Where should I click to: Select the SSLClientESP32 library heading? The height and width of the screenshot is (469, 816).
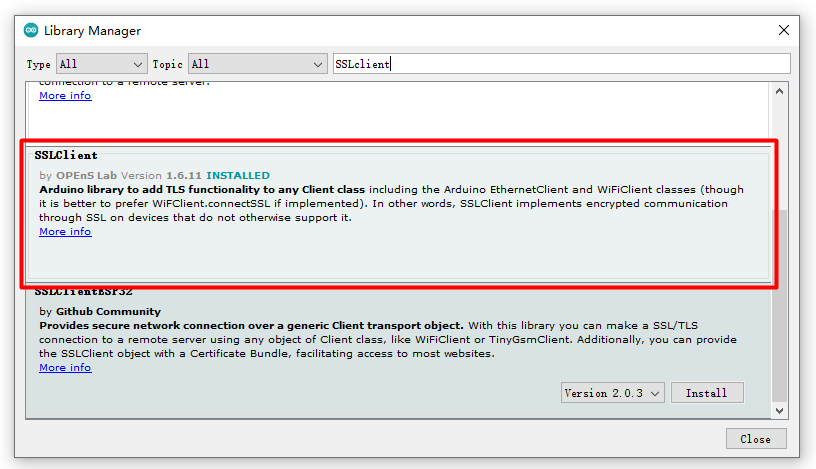click(x=83, y=291)
